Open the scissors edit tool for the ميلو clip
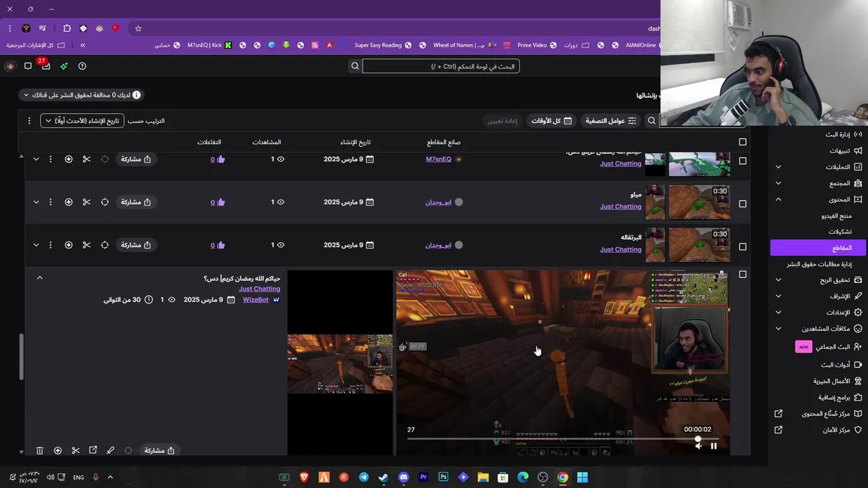 pos(86,202)
